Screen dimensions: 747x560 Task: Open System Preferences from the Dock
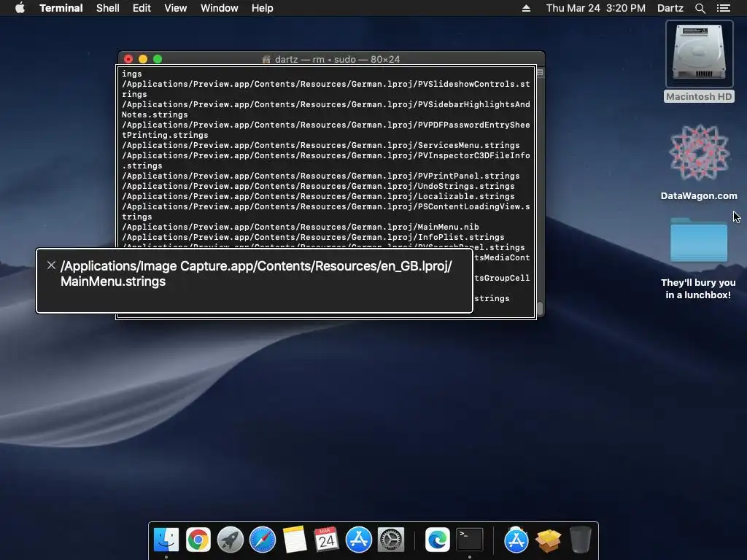point(391,540)
